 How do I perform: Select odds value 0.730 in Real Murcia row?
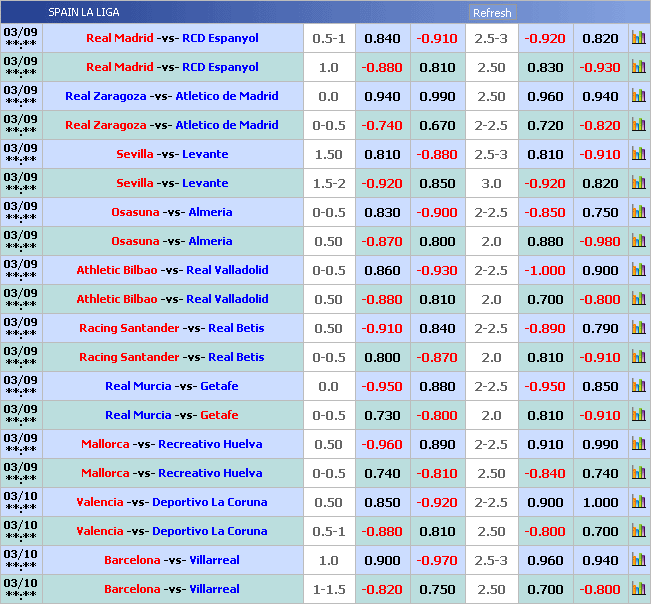(382, 416)
